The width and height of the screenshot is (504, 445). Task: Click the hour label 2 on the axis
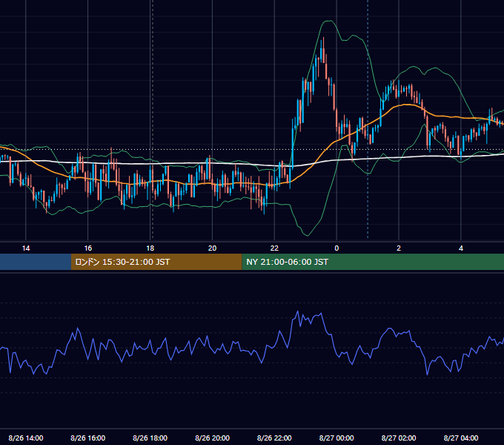pos(399,248)
